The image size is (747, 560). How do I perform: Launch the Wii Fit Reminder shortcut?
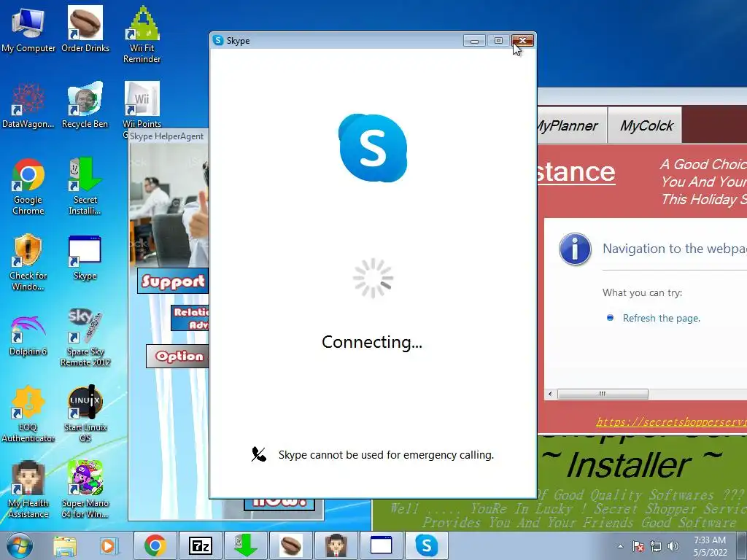click(x=142, y=34)
